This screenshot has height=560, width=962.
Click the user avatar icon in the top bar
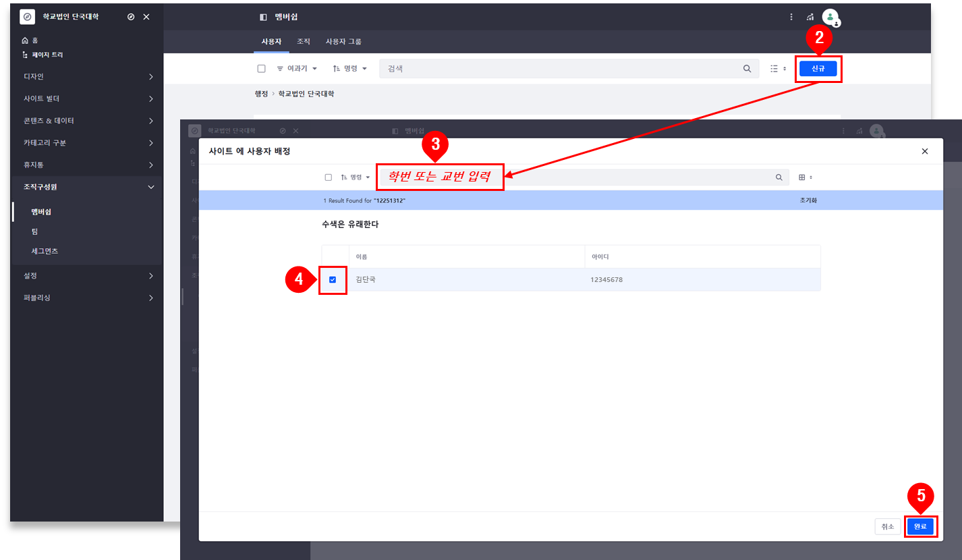[830, 17]
